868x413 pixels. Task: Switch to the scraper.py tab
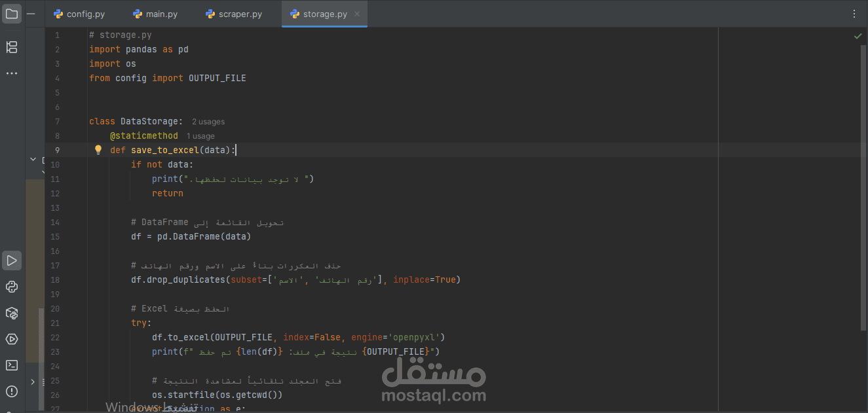(x=234, y=14)
